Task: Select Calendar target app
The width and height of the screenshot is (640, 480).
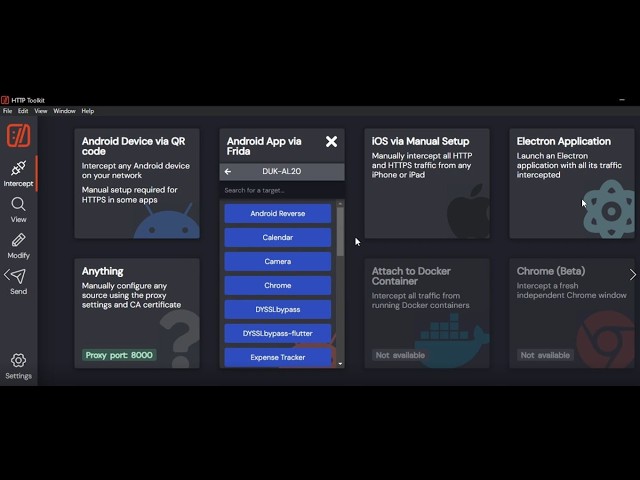Action: click(x=278, y=238)
